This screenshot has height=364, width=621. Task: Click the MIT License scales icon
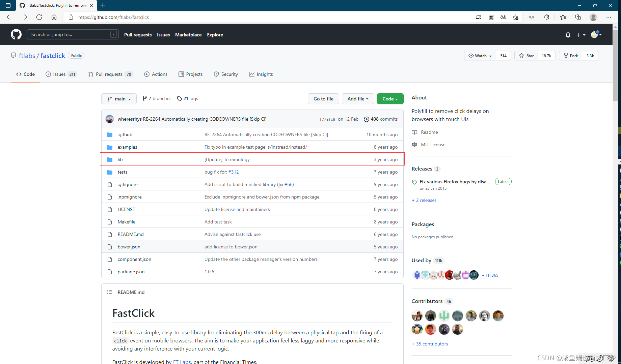pos(414,145)
